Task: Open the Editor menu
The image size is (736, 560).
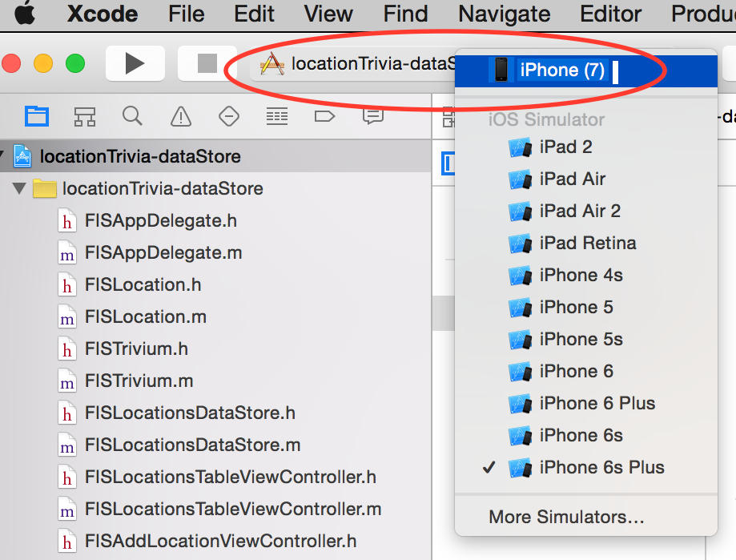Action: pos(610,14)
